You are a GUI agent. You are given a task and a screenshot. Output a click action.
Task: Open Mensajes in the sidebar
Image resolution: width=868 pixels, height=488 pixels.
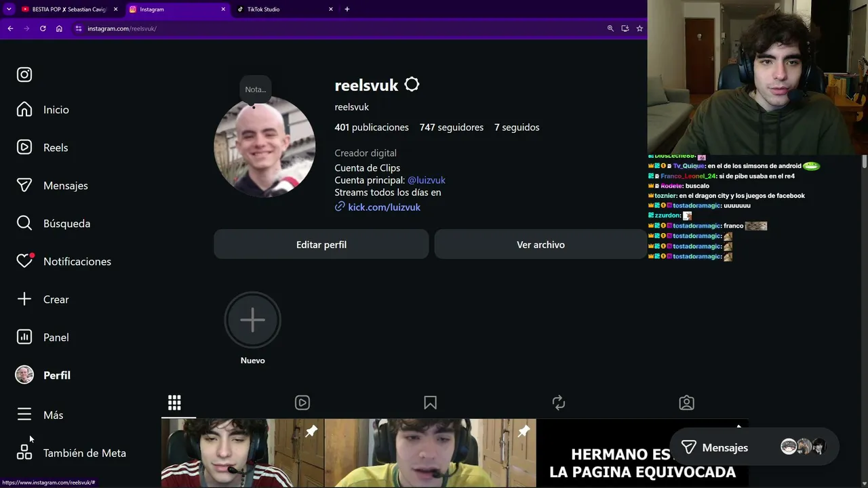point(53,186)
